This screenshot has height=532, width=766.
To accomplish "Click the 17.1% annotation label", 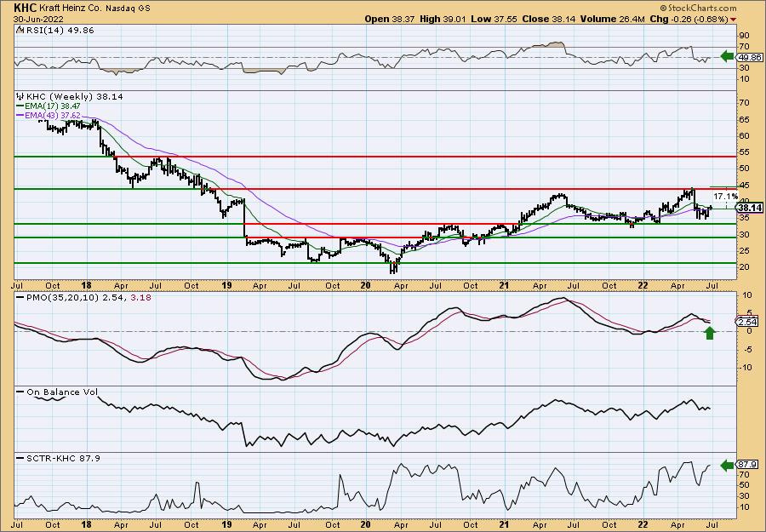I will point(725,197).
